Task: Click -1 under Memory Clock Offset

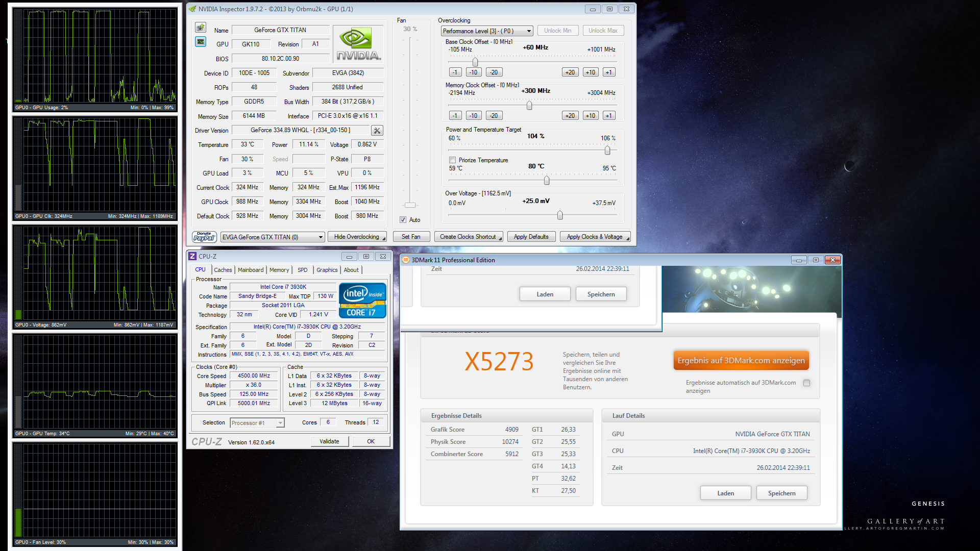Action: pos(455,116)
